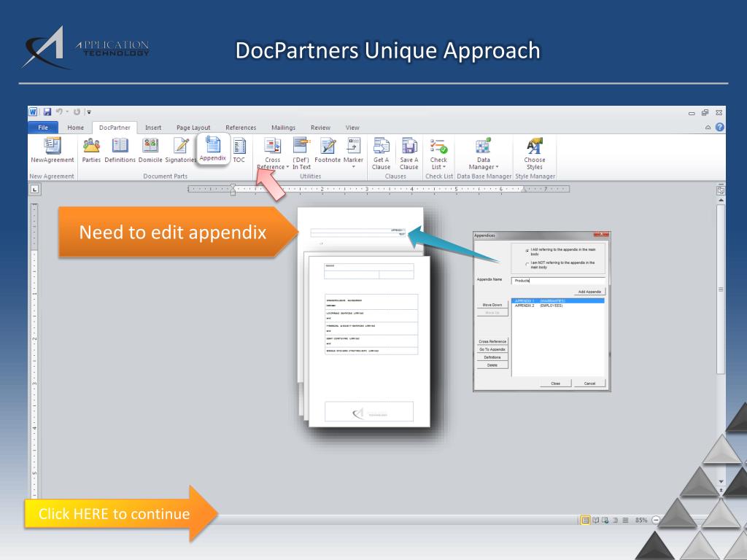This screenshot has height=560, width=747.
Task: Select 'I am NOT referring to the appendix' radio
Action: tap(527, 264)
